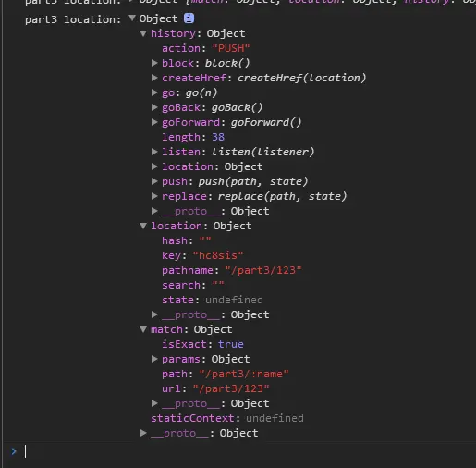The image size is (476, 468).
Task: Select path "/part3/:name" value
Action: tap(244, 374)
